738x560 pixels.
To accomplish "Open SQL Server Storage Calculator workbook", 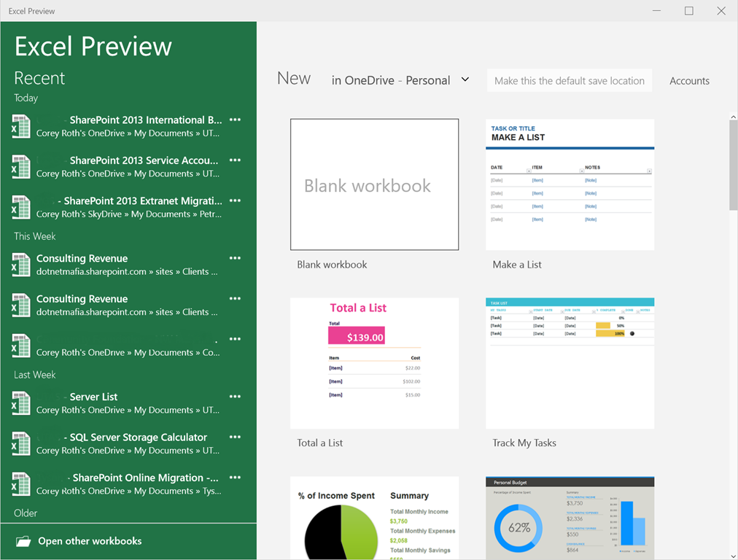I will pyautogui.click(x=128, y=443).
